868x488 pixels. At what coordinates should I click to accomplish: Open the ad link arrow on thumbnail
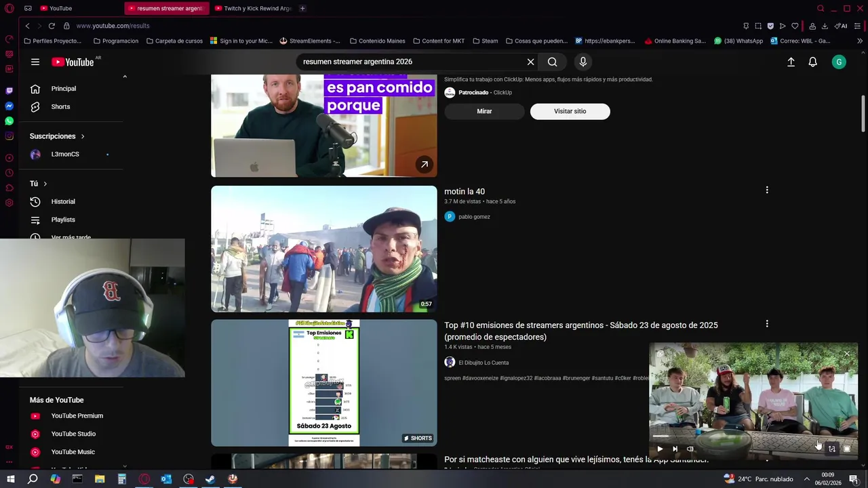424,164
